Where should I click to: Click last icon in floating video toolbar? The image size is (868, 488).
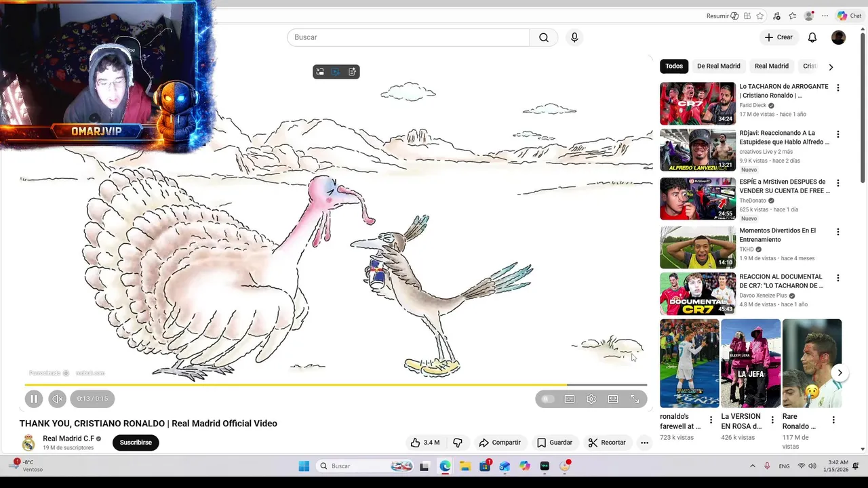pos(352,72)
